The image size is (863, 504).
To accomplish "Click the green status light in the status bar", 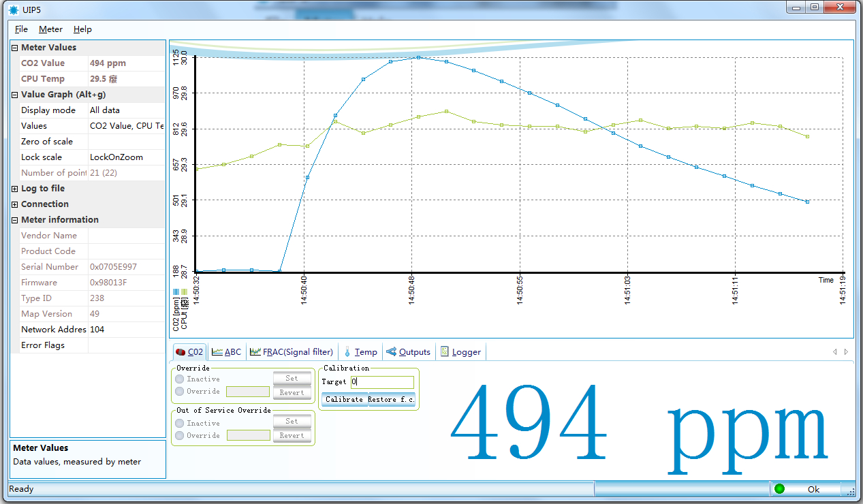I will (x=779, y=489).
